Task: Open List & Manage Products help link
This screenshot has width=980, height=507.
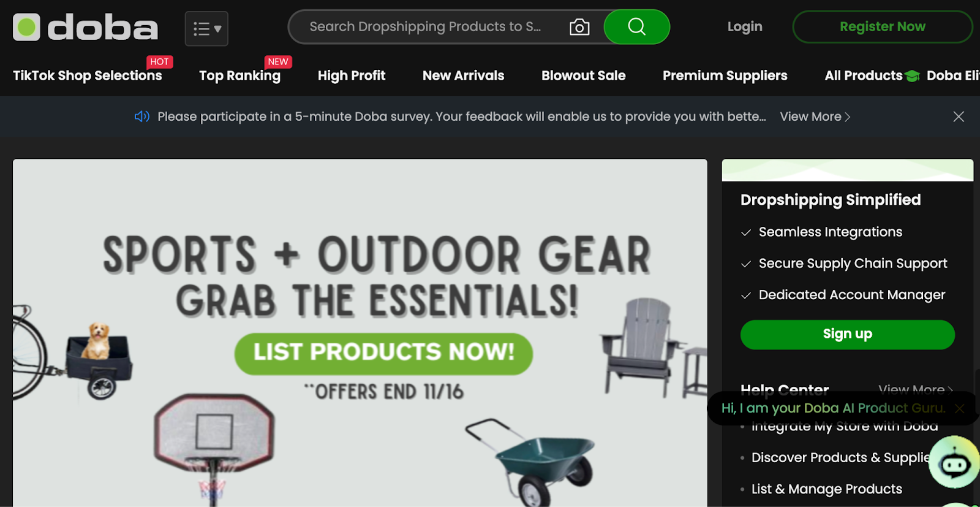Action: coord(826,489)
